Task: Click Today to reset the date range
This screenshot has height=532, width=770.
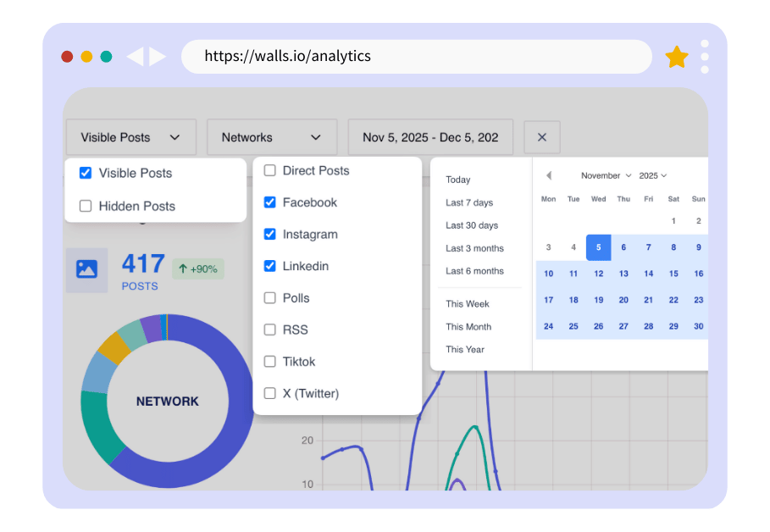Action: click(x=457, y=180)
